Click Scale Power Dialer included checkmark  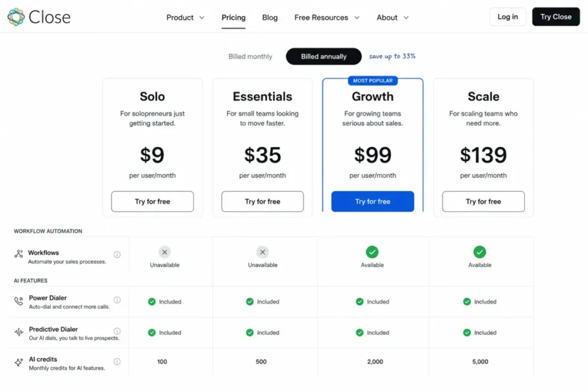467,302
